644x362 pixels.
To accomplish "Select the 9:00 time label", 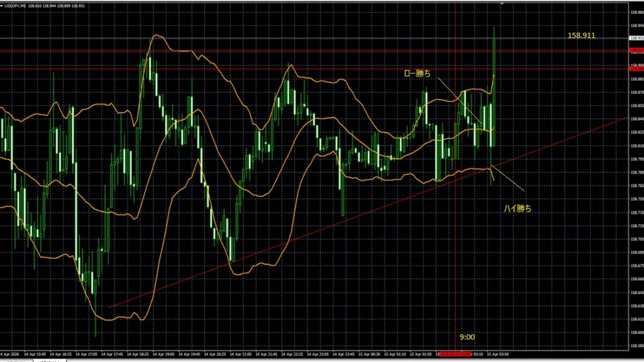I will point(467,337).
